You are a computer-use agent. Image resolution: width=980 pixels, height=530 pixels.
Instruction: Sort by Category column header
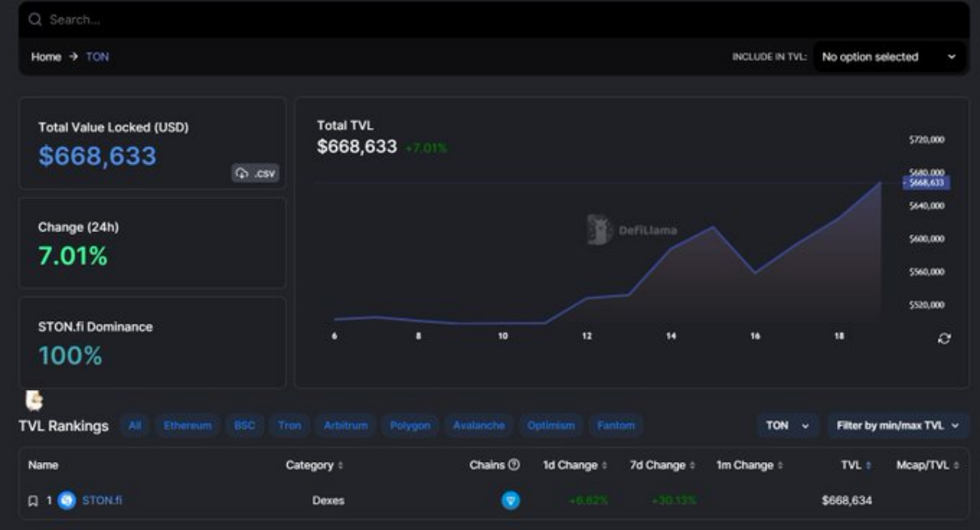tap(314, 465)
